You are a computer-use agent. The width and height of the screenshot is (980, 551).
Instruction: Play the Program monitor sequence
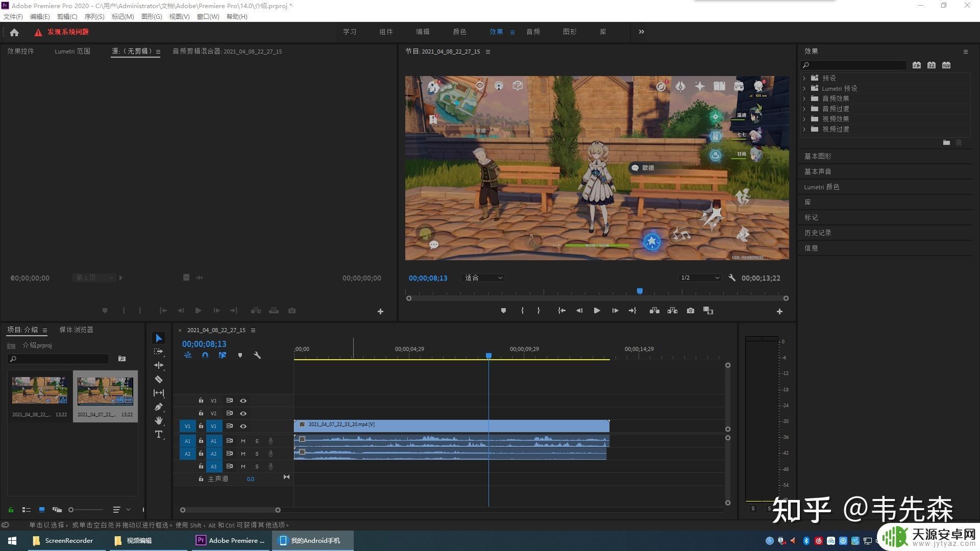(597, 311)
